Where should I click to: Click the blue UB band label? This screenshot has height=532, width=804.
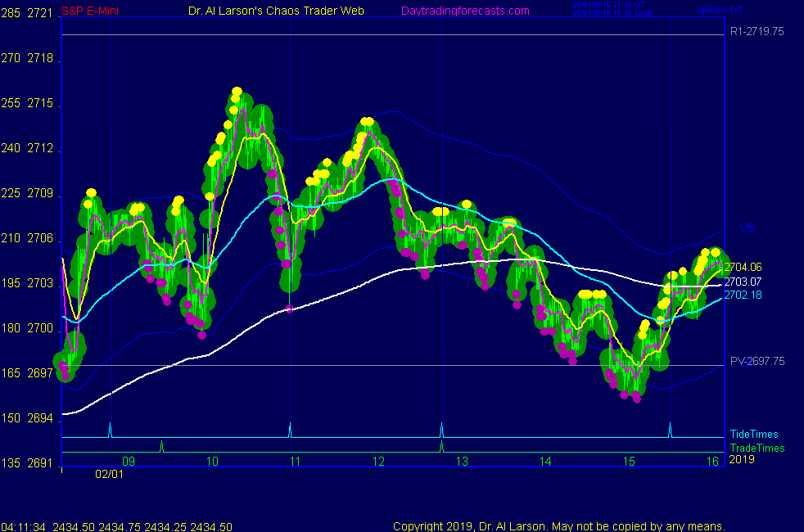[x=747, y=228]
